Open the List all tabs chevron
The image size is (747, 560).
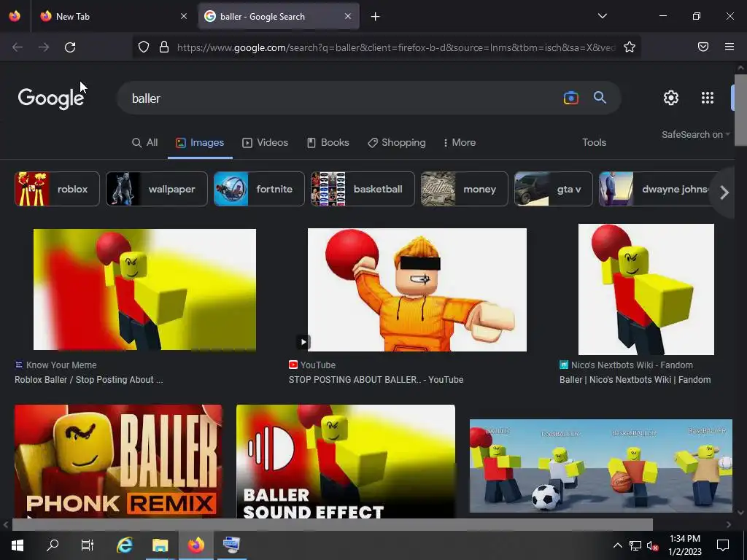click(602, 16)
